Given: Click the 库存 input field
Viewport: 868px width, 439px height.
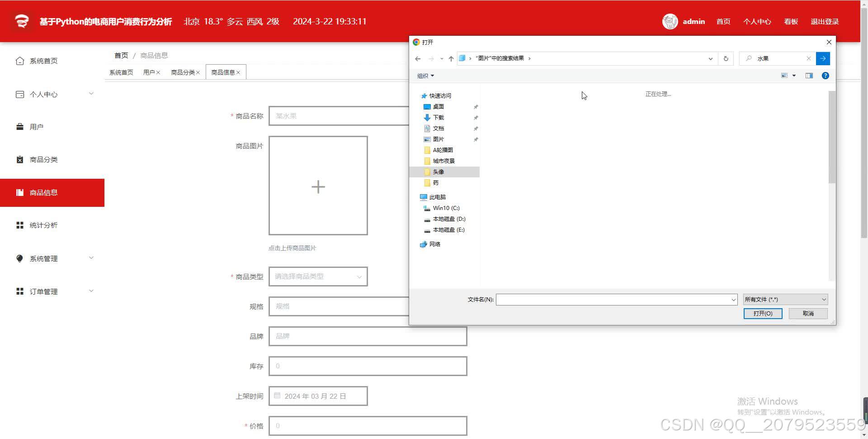Looking at the screenshot, I should coord(368,366).
